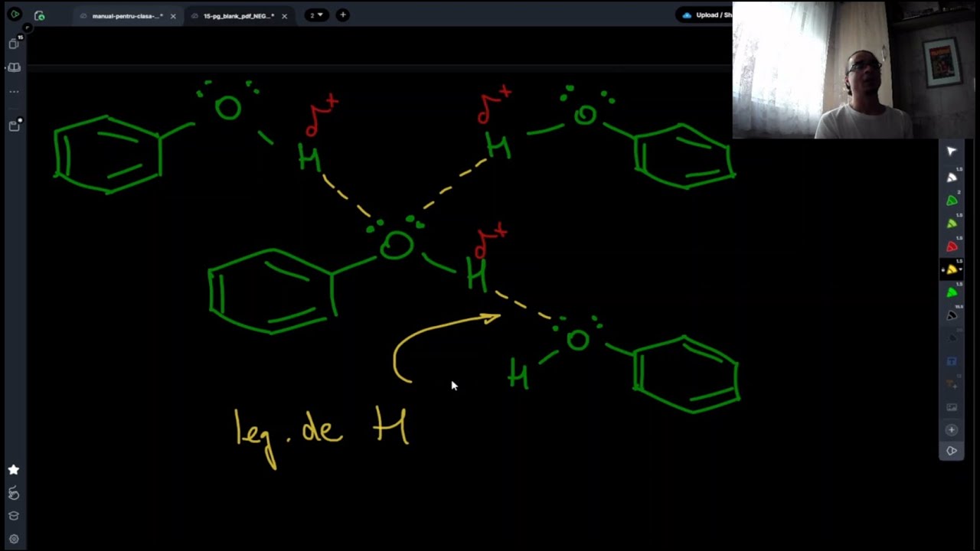Click the Upload / Share button

[706, 15]
